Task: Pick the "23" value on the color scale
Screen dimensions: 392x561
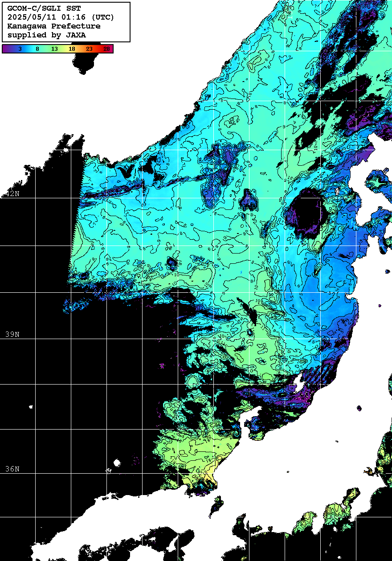Action: click(89, 49)
